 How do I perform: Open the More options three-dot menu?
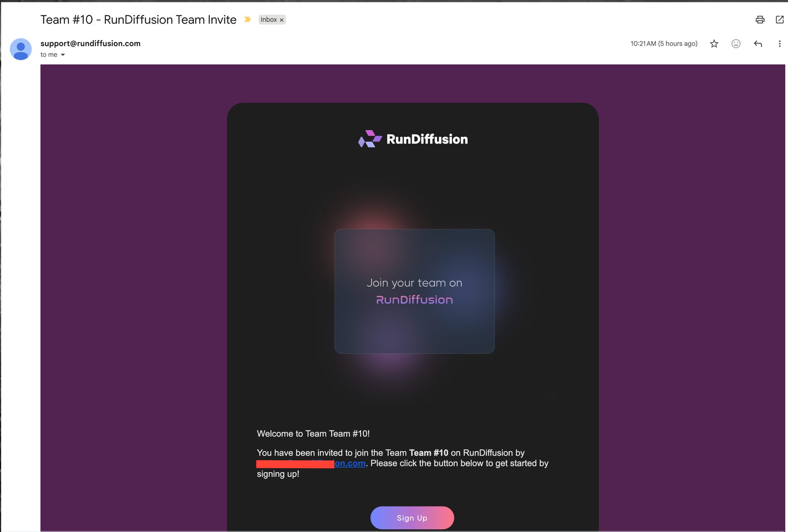[779, 44]
